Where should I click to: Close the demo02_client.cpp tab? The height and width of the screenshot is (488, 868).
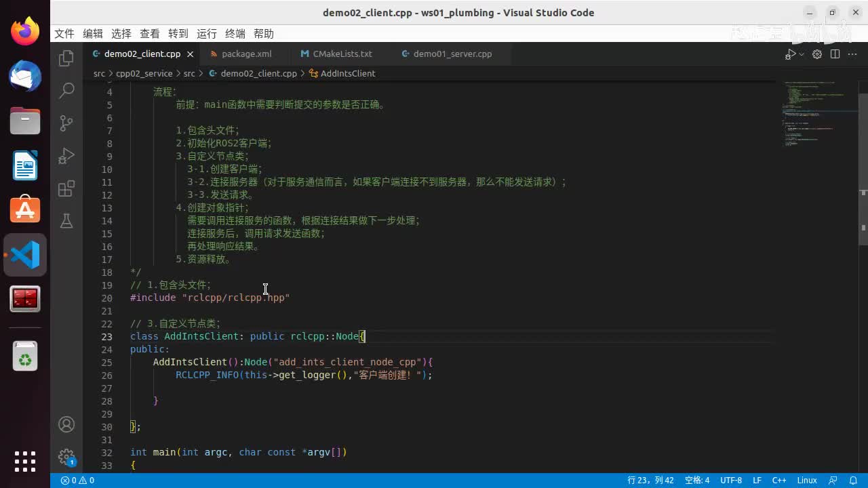click(x=190, y=54)
